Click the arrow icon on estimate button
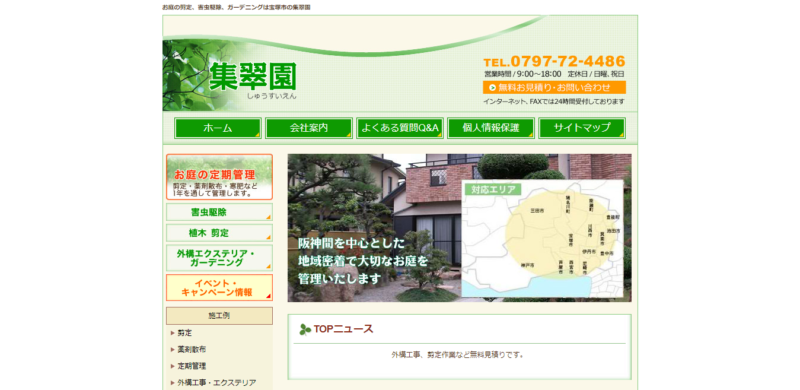 492,87
